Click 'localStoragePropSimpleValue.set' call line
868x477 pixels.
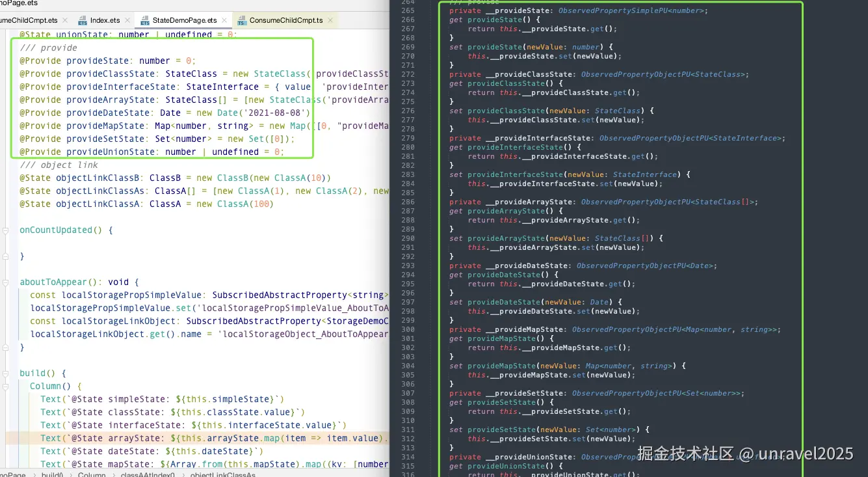(x=209, y=308)
